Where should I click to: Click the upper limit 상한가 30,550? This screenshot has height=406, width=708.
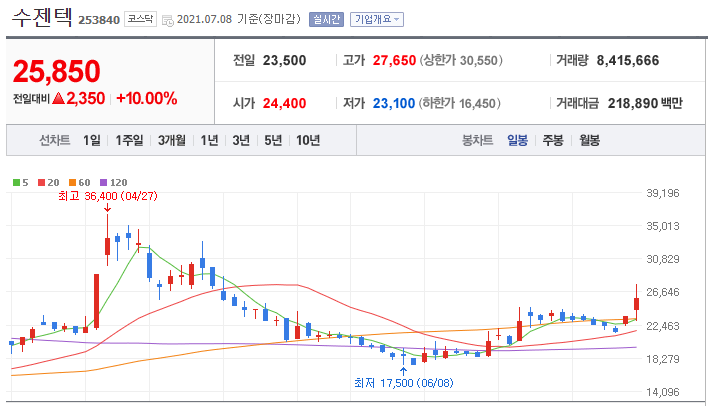[461, 61]
